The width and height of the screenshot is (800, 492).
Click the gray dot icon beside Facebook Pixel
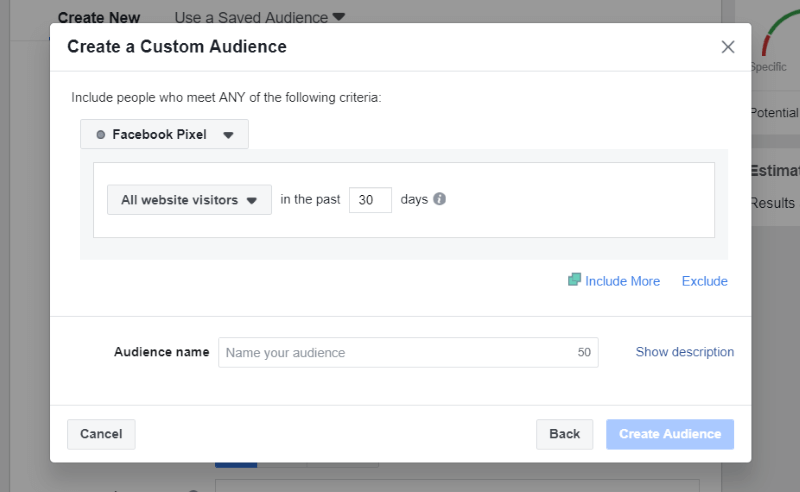coord(101,134)
